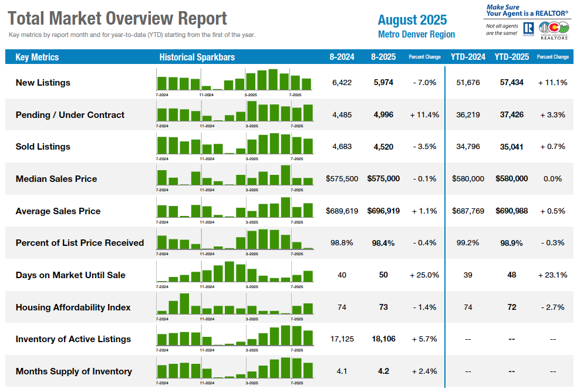This screenshot has height=392, width=587.
Task: Click the YTD-2025 column header
Action: click(511, 58)
